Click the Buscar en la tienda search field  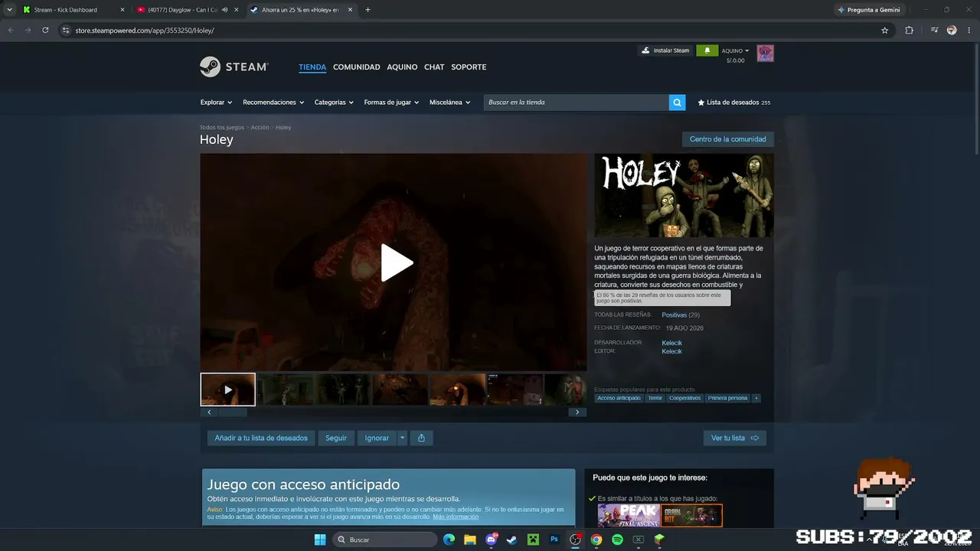[x=576, y=103]
